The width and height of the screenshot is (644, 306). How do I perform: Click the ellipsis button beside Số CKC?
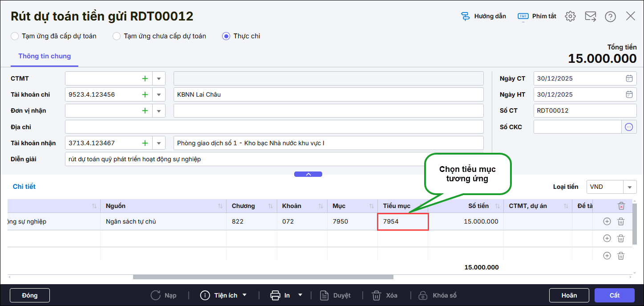(629, 127)
